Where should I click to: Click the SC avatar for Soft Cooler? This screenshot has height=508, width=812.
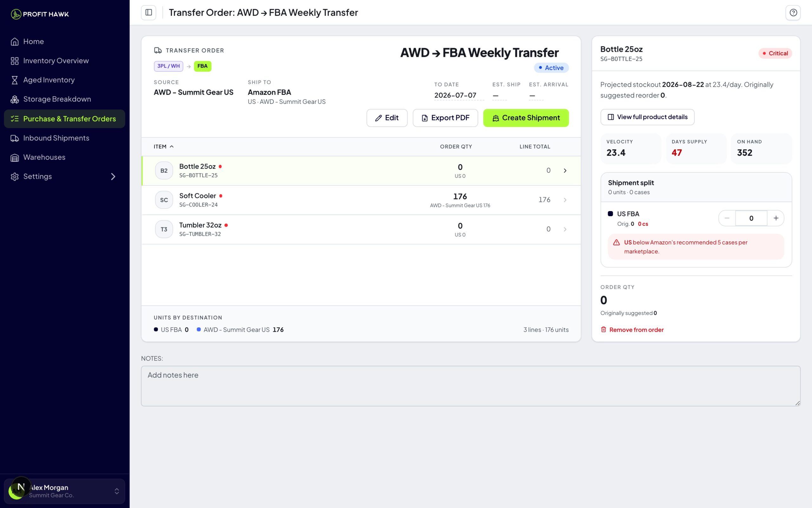pos(164,200)
